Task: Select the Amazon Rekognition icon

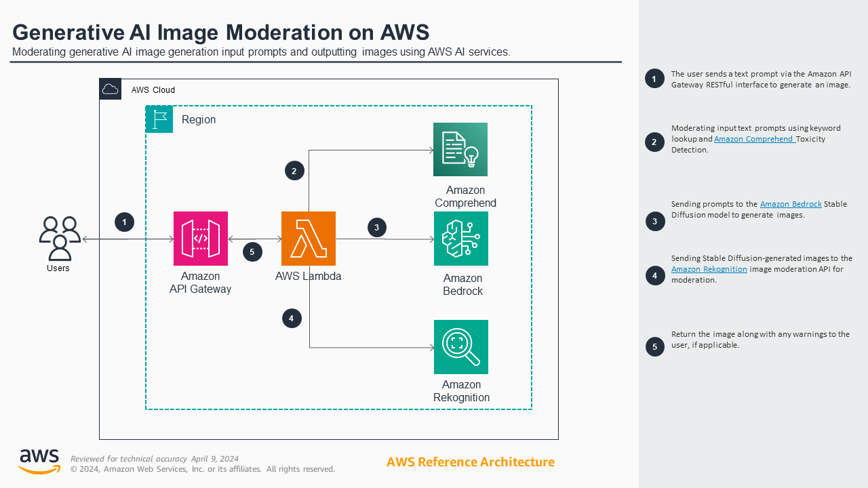Action: coord(461,347)
